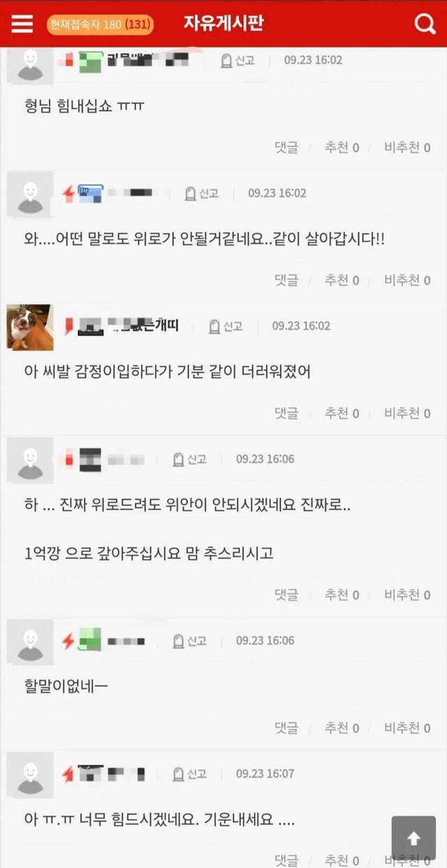This screenshot has width=447, height=868.
Task: Click the 신고 siren icon dated 09.23 16:07
Action: 189,774
